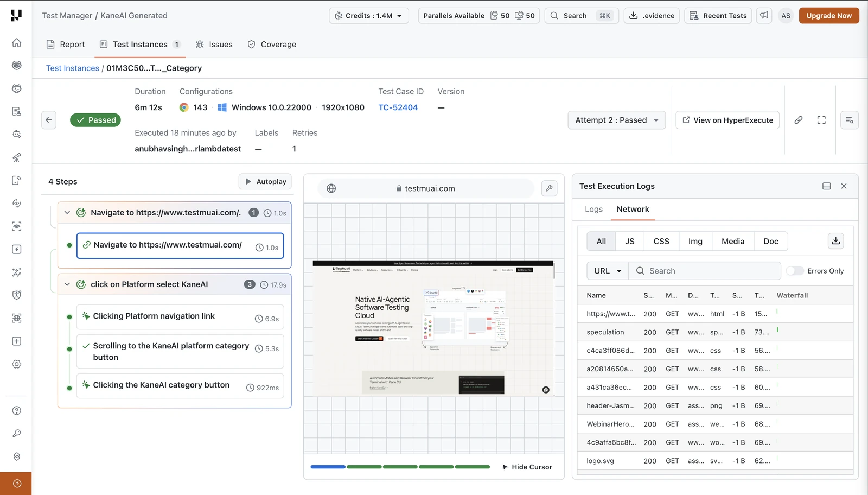Filter network requests by JS

[x=629, y=241]
